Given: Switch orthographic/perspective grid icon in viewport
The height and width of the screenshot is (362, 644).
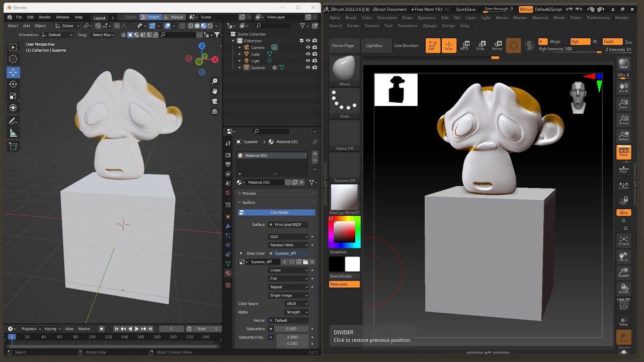Looking at the screenshot, I should [215, 111].
